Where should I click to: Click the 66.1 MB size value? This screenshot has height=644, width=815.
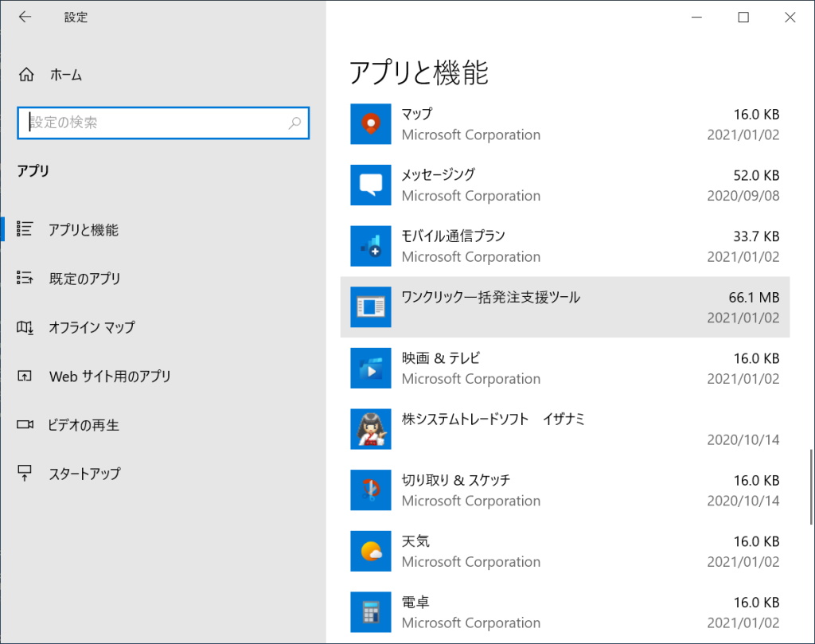point(754,297)
